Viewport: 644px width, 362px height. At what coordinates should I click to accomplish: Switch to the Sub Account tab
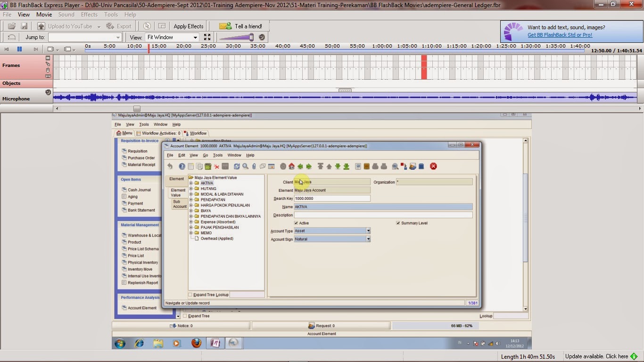point(179,204)
